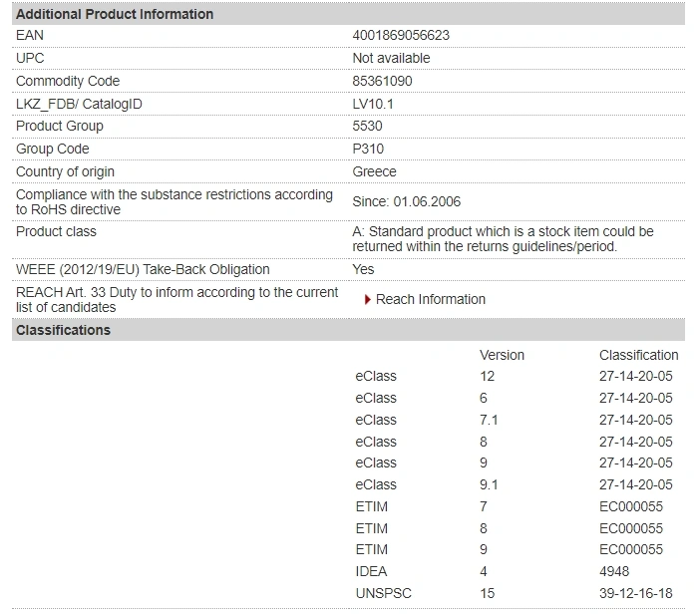Viewport: 695px width, 616px height.
Task: Click the UPC row label
Action: [x=30, y=58]
